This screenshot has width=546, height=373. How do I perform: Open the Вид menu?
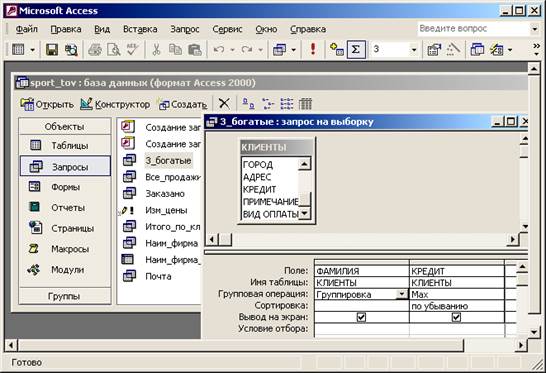coord(102,29)
